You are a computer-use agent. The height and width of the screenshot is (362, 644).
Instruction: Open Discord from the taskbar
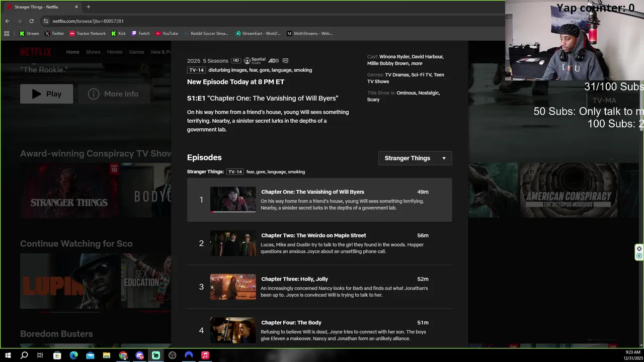pyautogui.click(x=139, y=355)
